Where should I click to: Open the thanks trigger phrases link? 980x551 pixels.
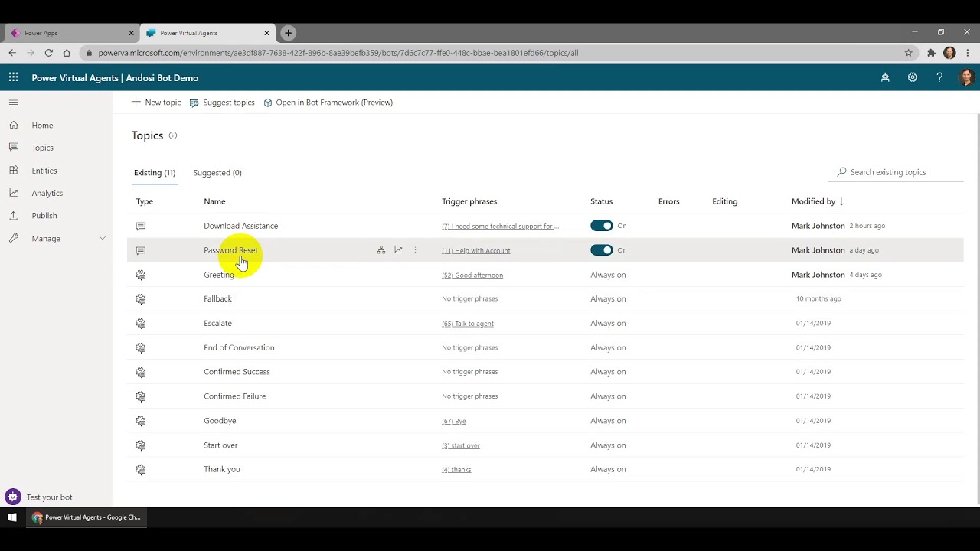(456, 469)
